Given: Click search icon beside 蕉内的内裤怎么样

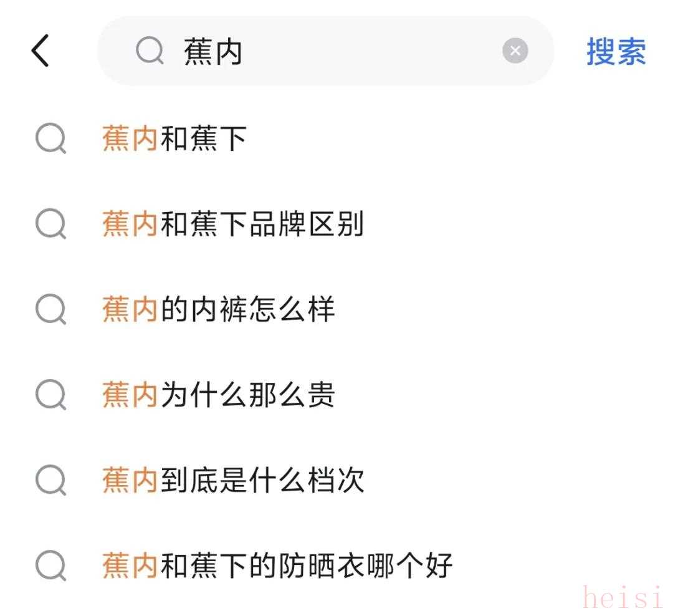Looking at the screenshot, I should (x=50, y=309).
